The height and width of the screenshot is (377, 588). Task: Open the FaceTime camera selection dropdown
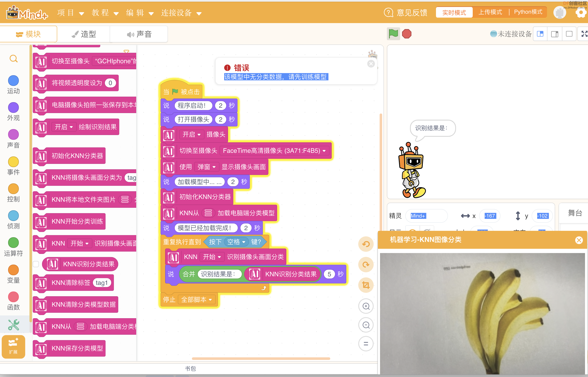click(274, 150)
